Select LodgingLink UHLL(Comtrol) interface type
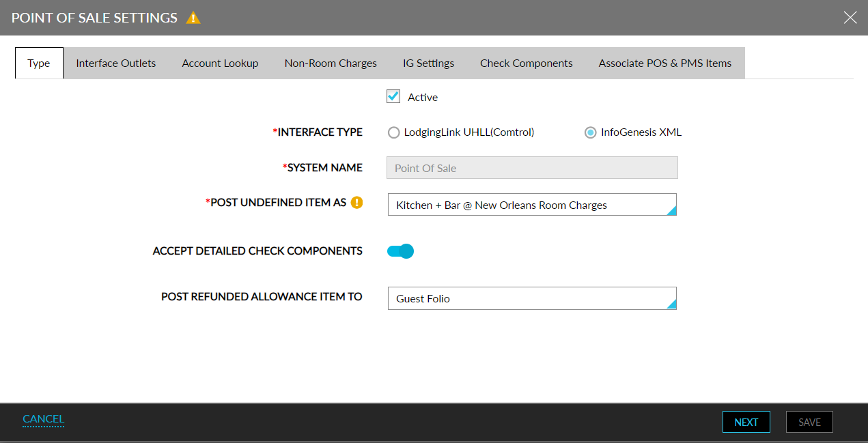868x443 pixels. point(394,132)
